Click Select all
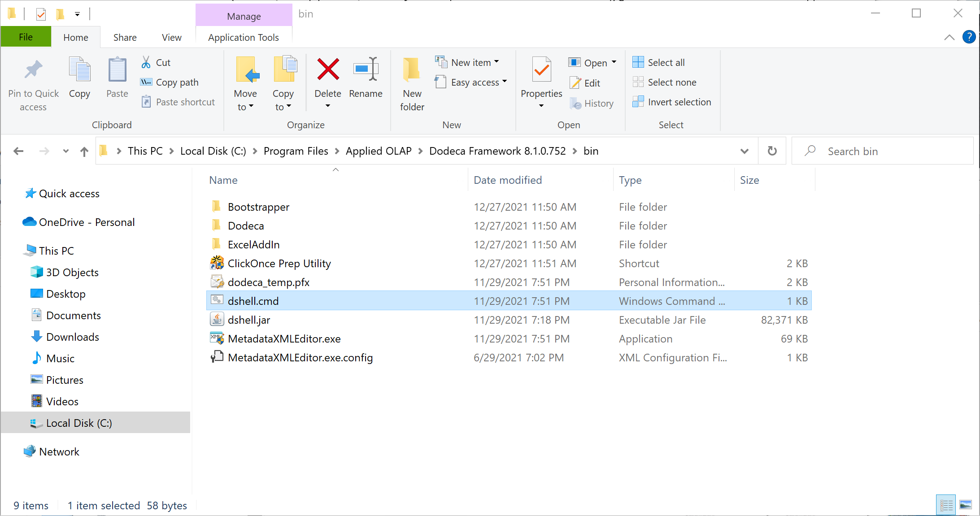 coord(658,62)
